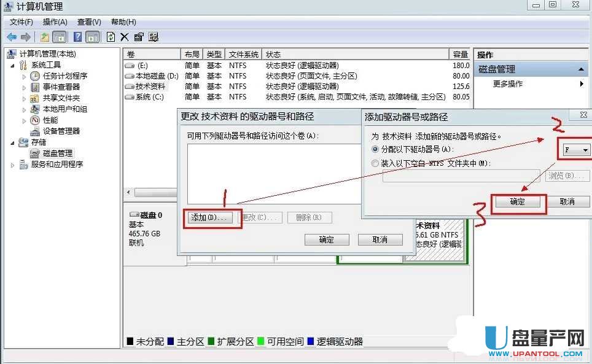
Task: Click the Up one level folder icon
Action: (x=45, y=37)
